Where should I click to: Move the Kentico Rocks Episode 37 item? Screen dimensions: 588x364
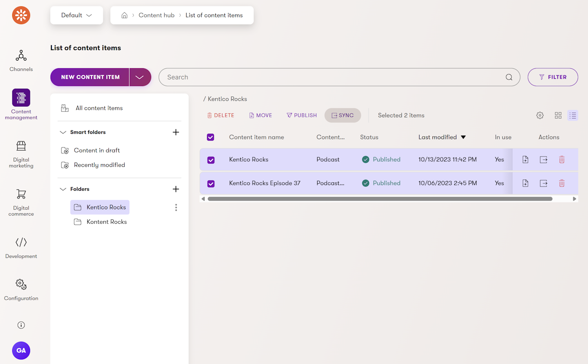[525, 183]
